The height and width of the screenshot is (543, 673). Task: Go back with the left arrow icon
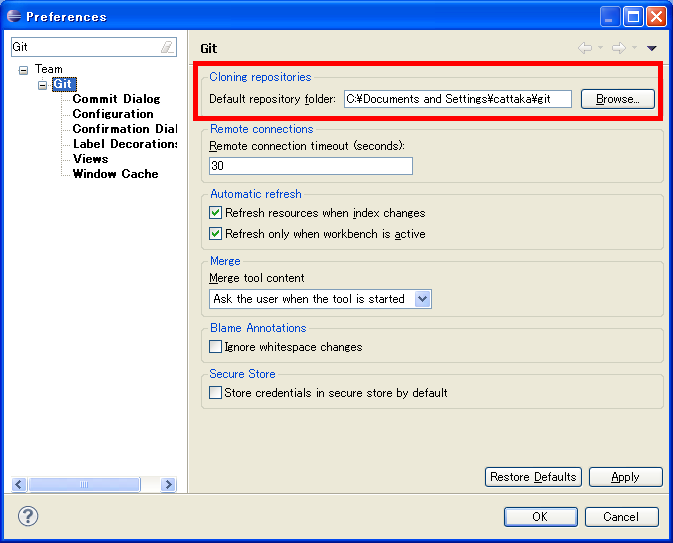585,48
